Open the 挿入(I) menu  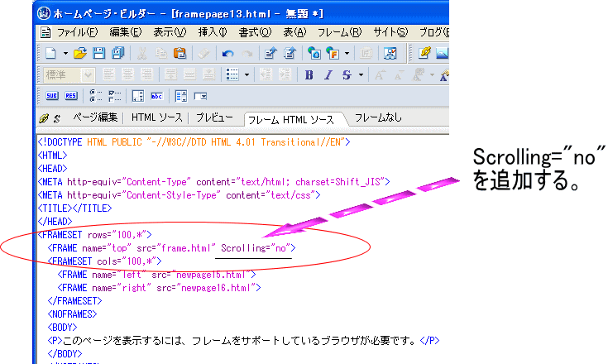pos(212,31)
